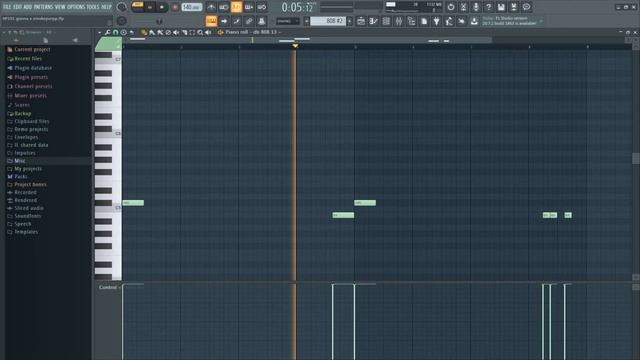Click the Play button

150,7
